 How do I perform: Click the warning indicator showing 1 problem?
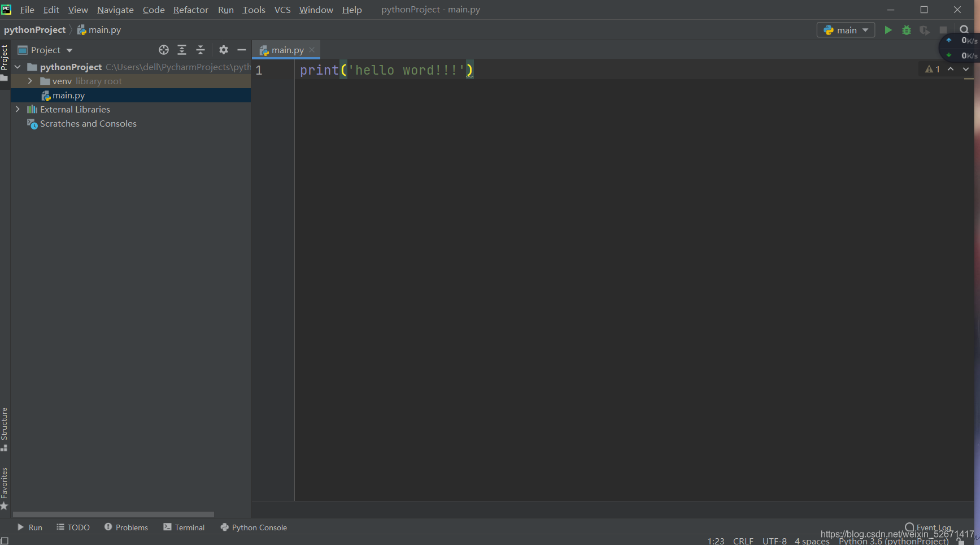pos(933,69)
